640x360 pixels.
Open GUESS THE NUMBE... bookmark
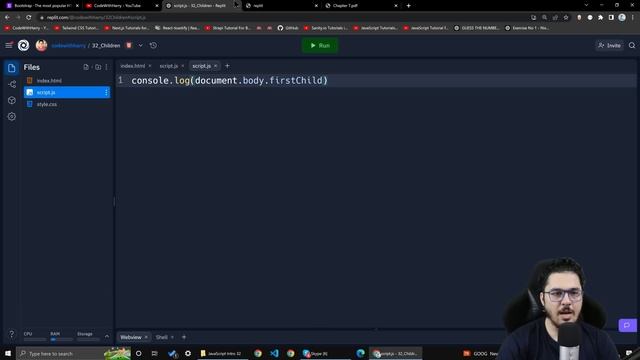(x=476, y=28)
